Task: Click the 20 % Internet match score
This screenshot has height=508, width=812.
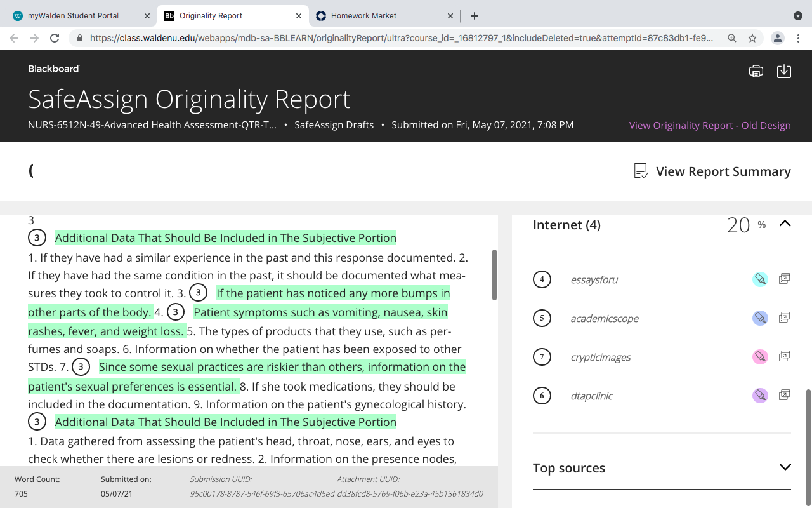Action: 746,224
